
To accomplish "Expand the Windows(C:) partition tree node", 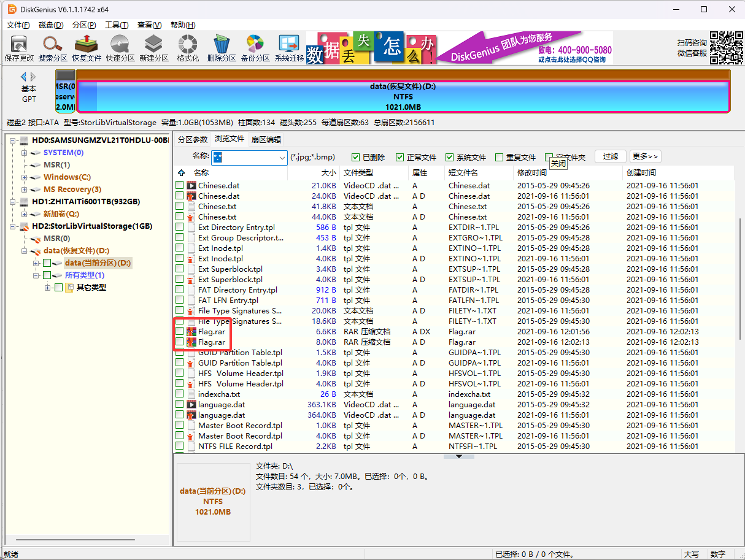I will 25,177.
